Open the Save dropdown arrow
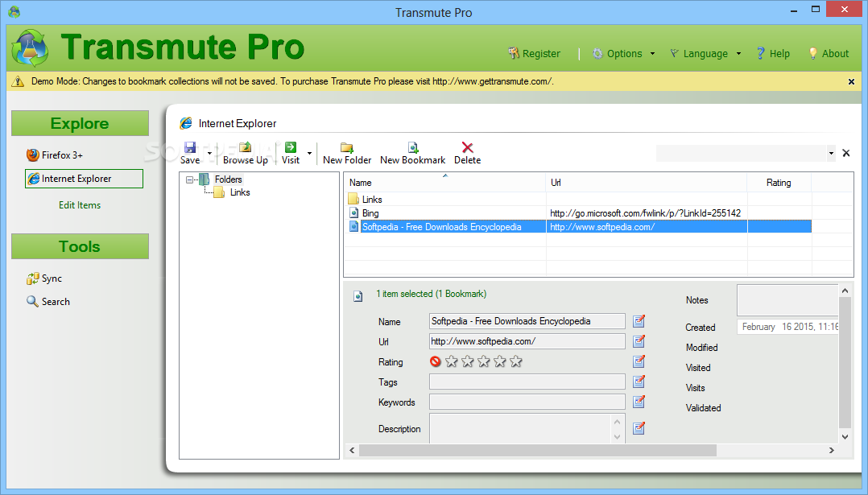Viewport: 868px width, 495px height. pyautogui.click(x=210, y=153)
